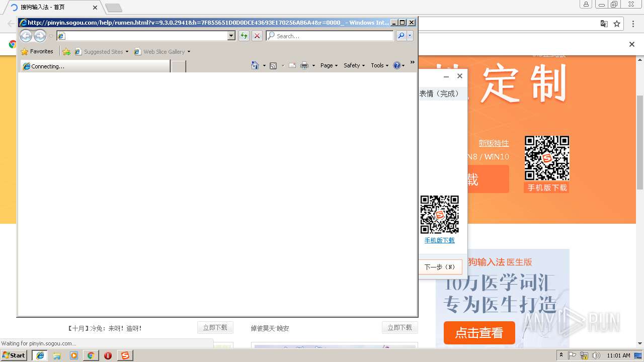Refresh the page in Internet Explorer
This screenshot has width=644, height=362.
tap(244, 36)
